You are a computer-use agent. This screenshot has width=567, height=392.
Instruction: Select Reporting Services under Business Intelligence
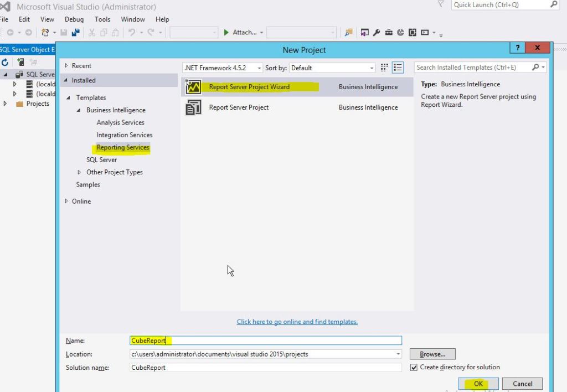(x=122, y=147)
